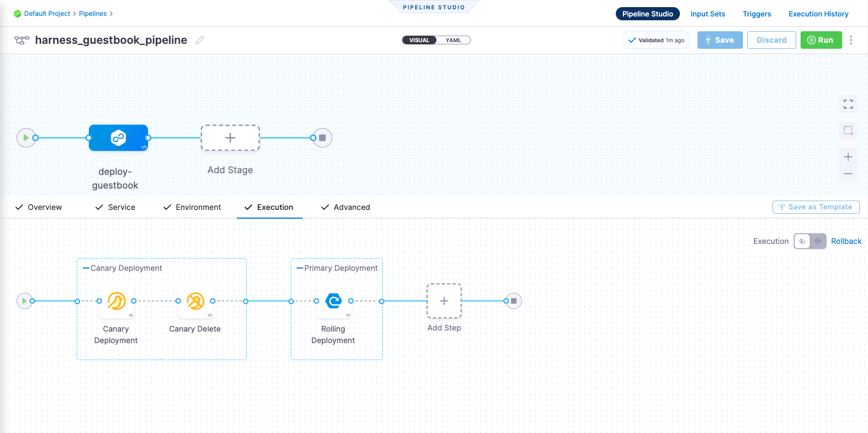Zoom out the pipeline canvas

click(x=848, y=174)
